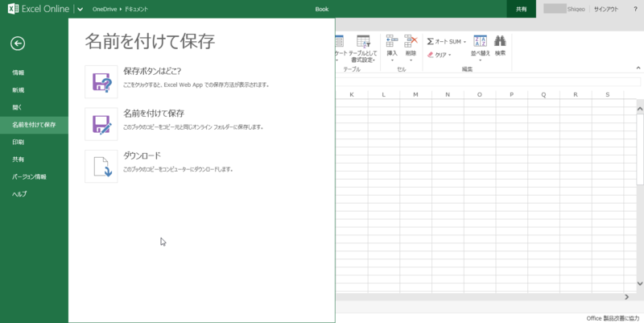The height and width of the screenshot is (323, 644).
Task: Select 開く in the backstage menu
Action: pyautogui.click(x=17, y=107)
